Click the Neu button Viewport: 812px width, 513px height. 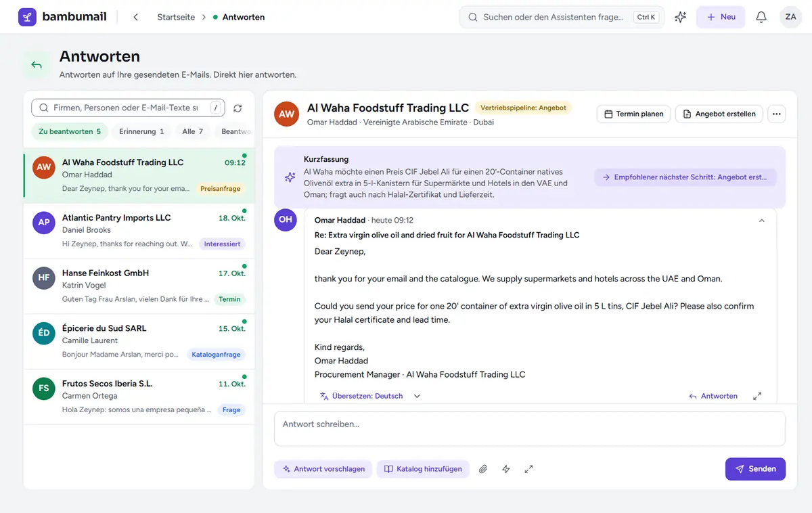pyautogui.click(x=721, y=17)
